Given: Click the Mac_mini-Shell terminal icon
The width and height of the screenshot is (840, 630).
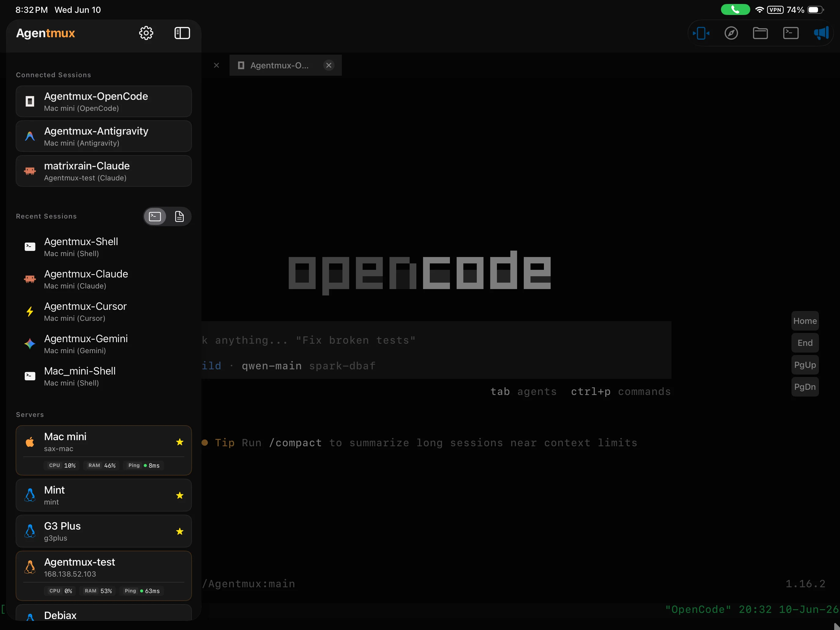Looking at the screenshot, I should click(30, 376).
